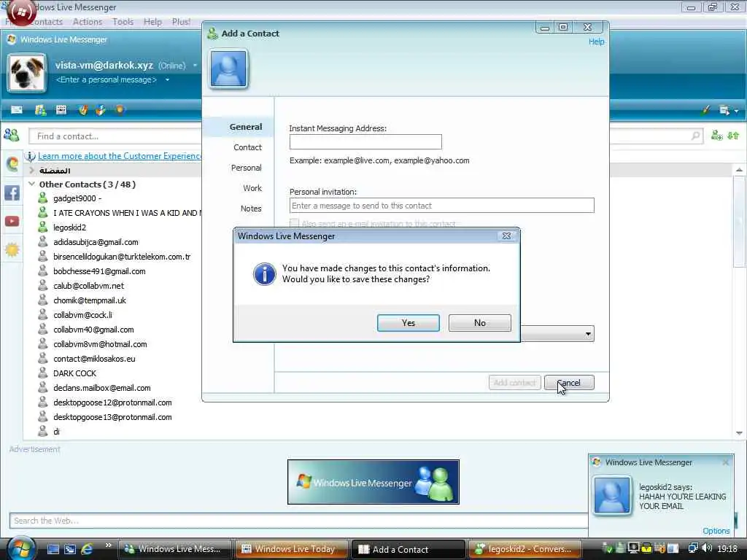Click the Personal invitation message field
The width and height of the screenshot is (747, 560).
coord(441,206)
